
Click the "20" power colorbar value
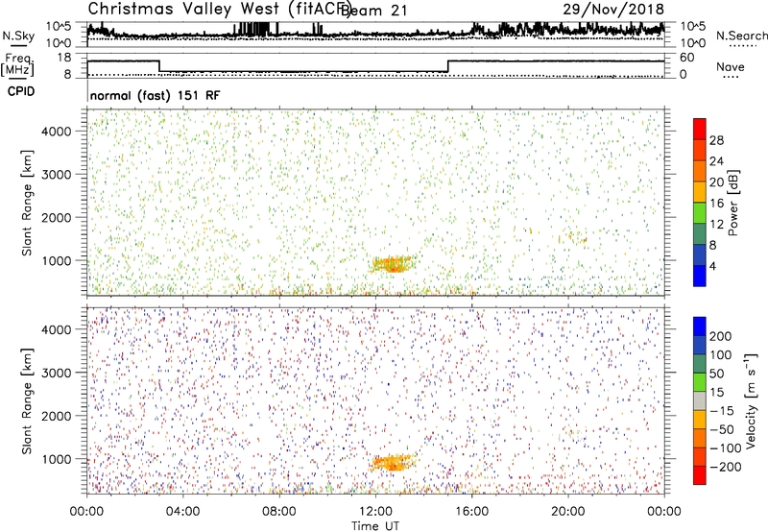tap(716, 182)
